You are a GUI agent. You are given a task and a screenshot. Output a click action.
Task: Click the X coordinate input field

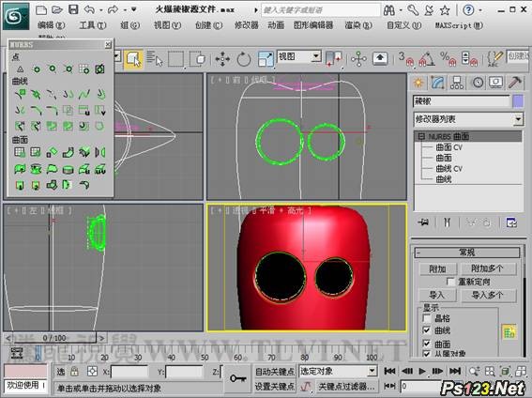click(x=129, y=372)
